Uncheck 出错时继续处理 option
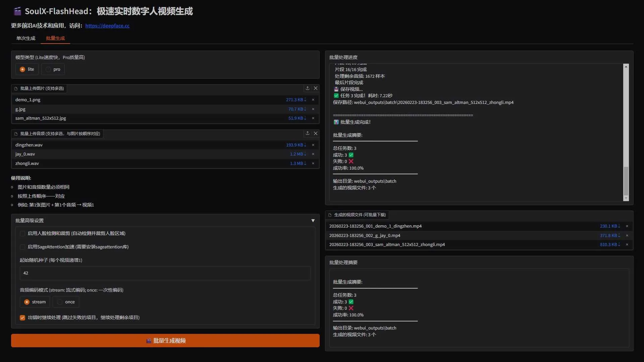The image size is (644, 362). click(22, 317)
